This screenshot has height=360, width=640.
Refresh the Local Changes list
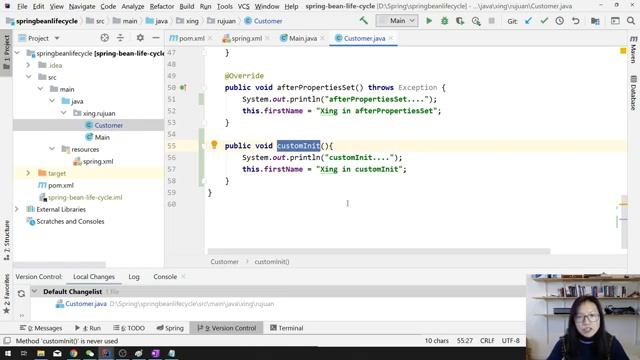pyautogui.click(x=21, y=293)
